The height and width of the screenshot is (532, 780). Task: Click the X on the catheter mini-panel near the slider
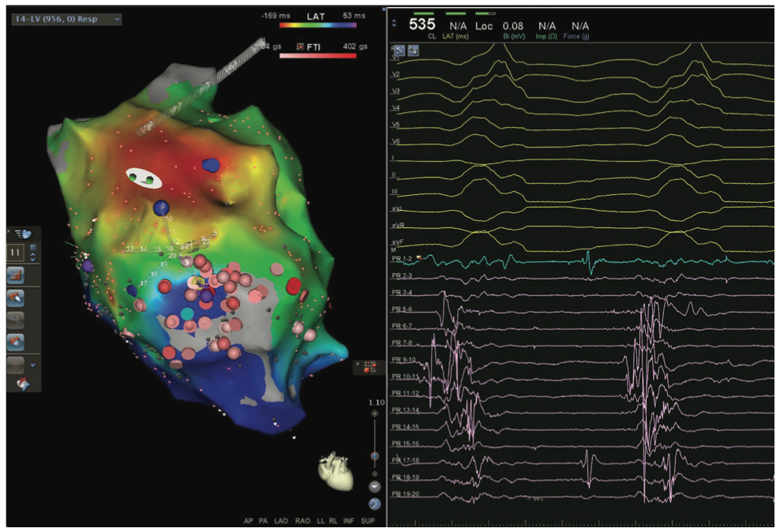[x=358, y=364]
